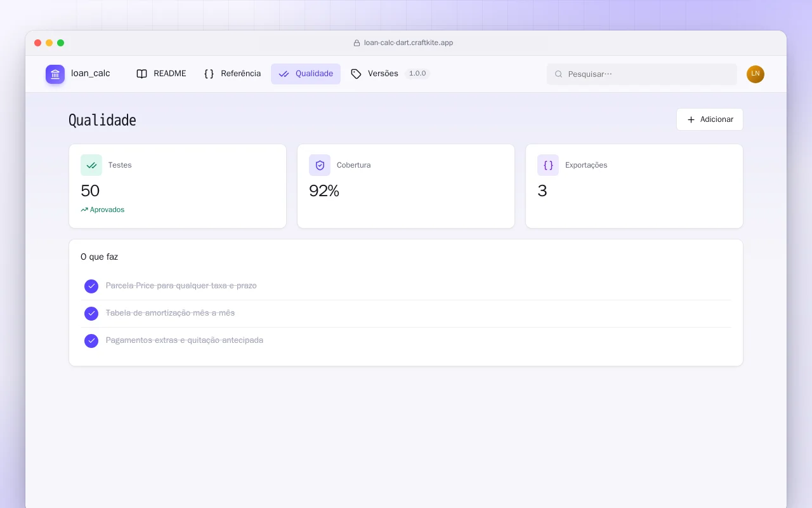Switch to the Referência tab
This screenshot has width=812, height=508.
pyautogui.click(x=232, y=74)
